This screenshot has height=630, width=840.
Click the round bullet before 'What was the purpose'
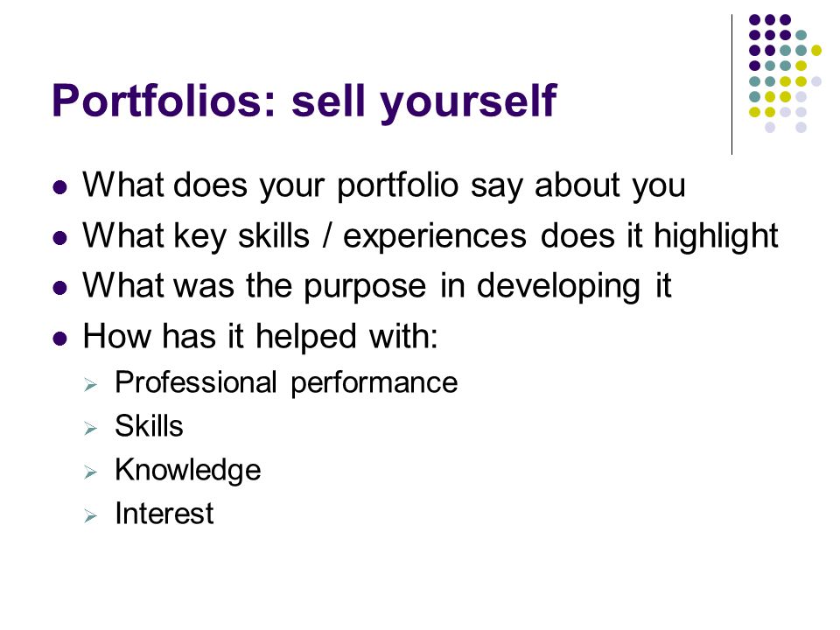tap(60, 288)
